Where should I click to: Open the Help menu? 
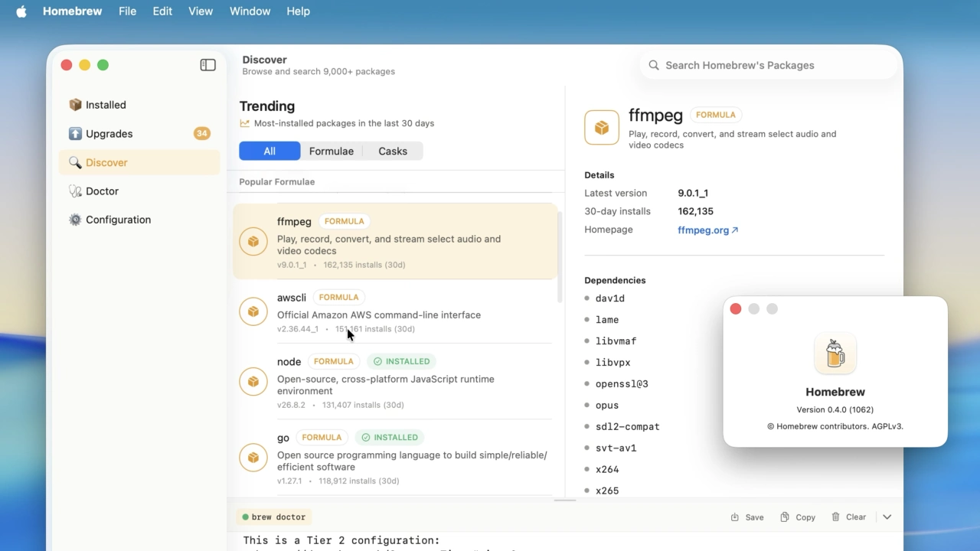point(299,11)
